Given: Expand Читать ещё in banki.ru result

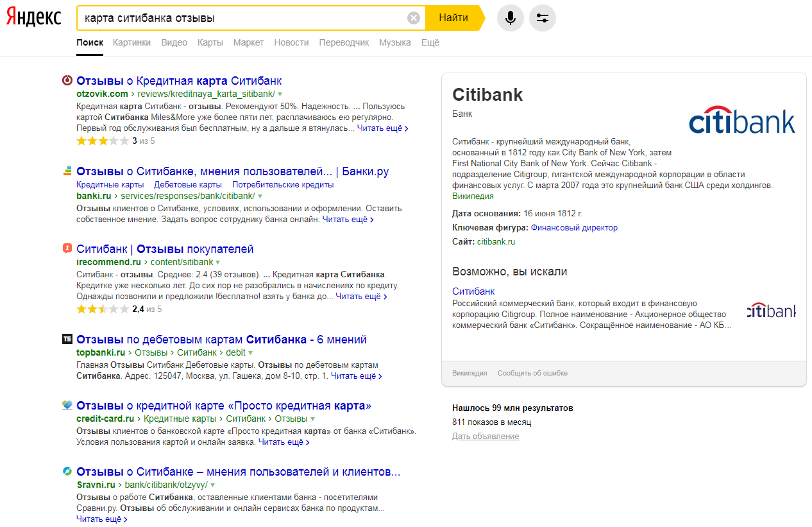Looking at the screenshot, I should [348, 220].
